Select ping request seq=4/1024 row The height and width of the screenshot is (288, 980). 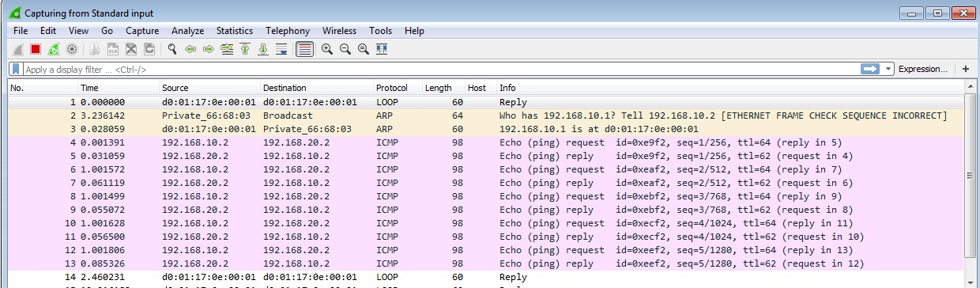[487, 223]
